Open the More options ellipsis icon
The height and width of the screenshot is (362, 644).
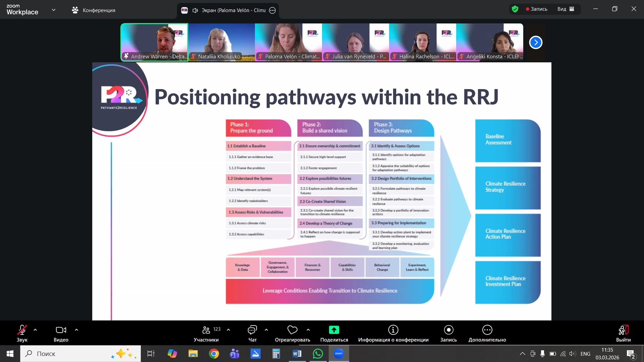click(x=487, y=330)
